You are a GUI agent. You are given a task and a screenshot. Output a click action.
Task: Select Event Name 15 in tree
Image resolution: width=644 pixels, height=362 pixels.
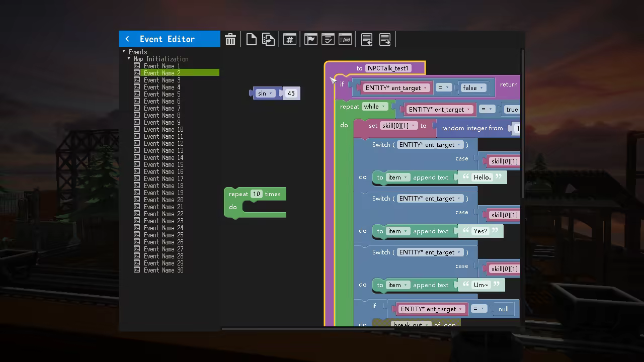coord(163,164)
